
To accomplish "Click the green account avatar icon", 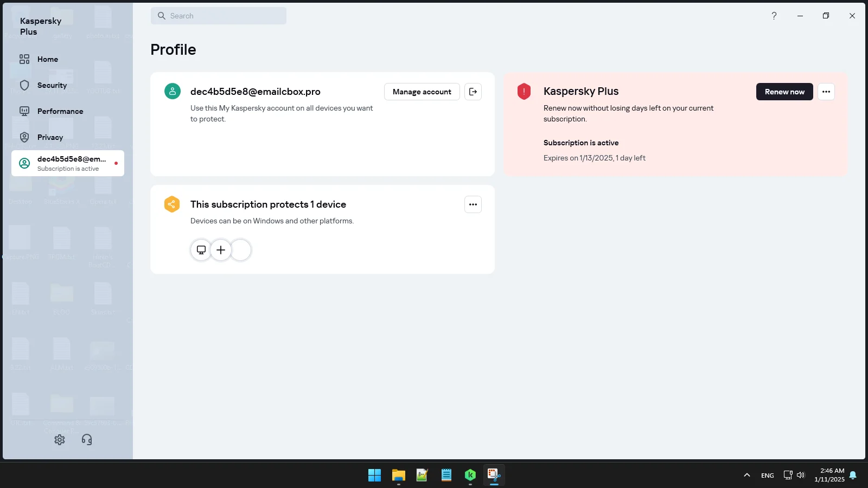I will coord(173,91).
